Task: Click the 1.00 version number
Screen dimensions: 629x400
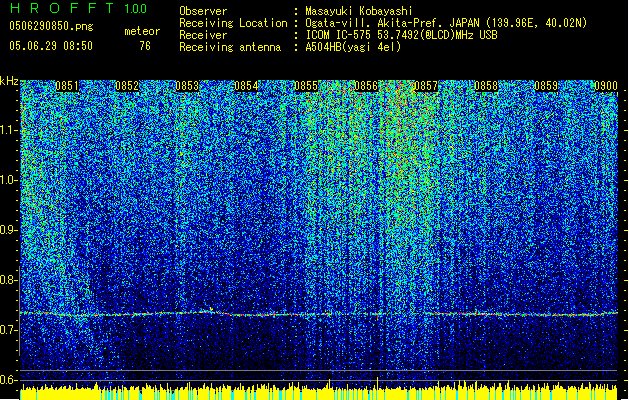Action: coord(136,8)
